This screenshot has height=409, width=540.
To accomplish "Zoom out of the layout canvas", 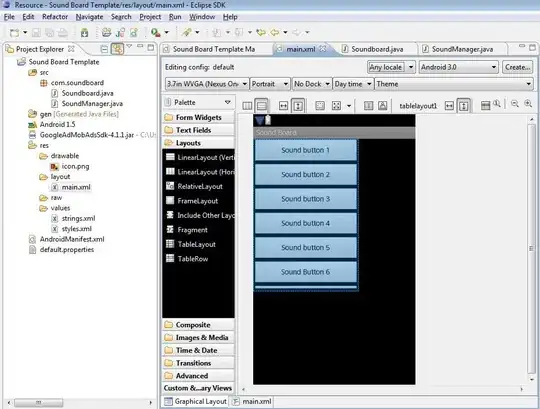I will pyautogui.click(x=515, y=104).
